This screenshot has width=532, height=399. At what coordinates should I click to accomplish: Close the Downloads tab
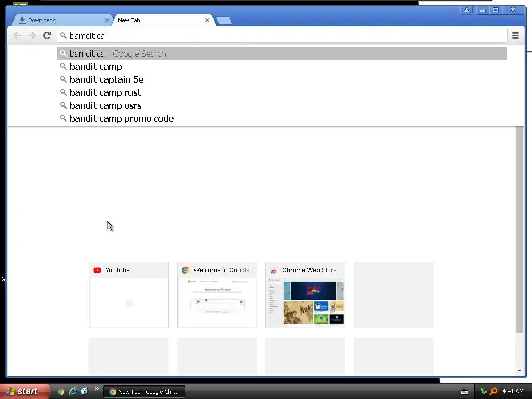coord(107,20)
